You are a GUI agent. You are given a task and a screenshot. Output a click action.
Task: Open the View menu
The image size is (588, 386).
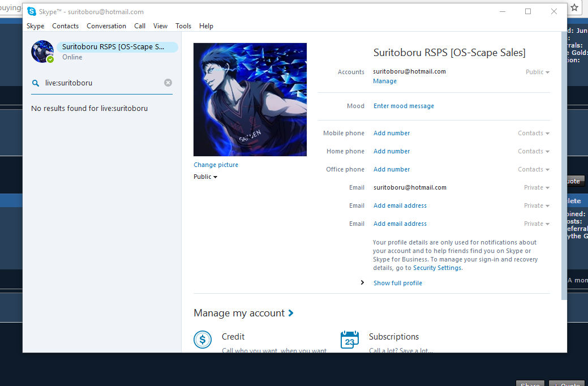(x=160, y=26)
